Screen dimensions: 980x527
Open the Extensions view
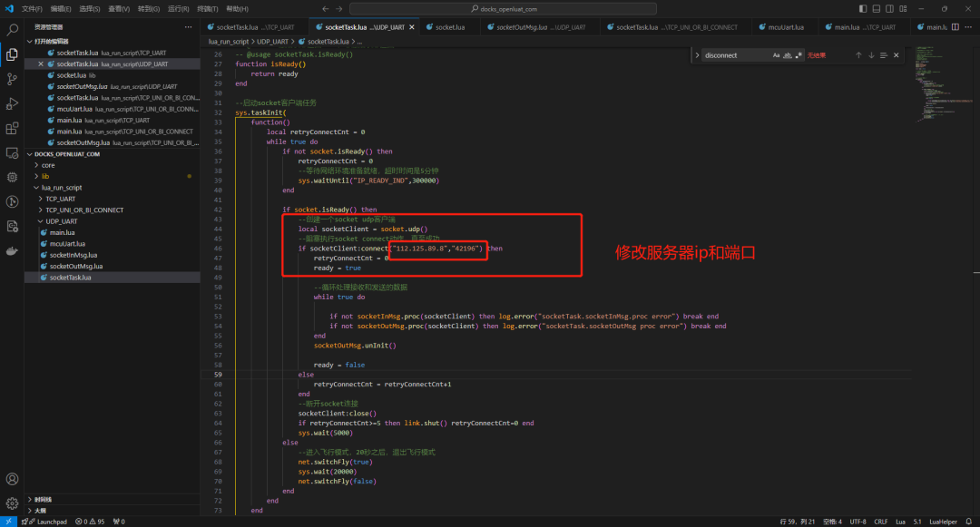click(12, 129)
